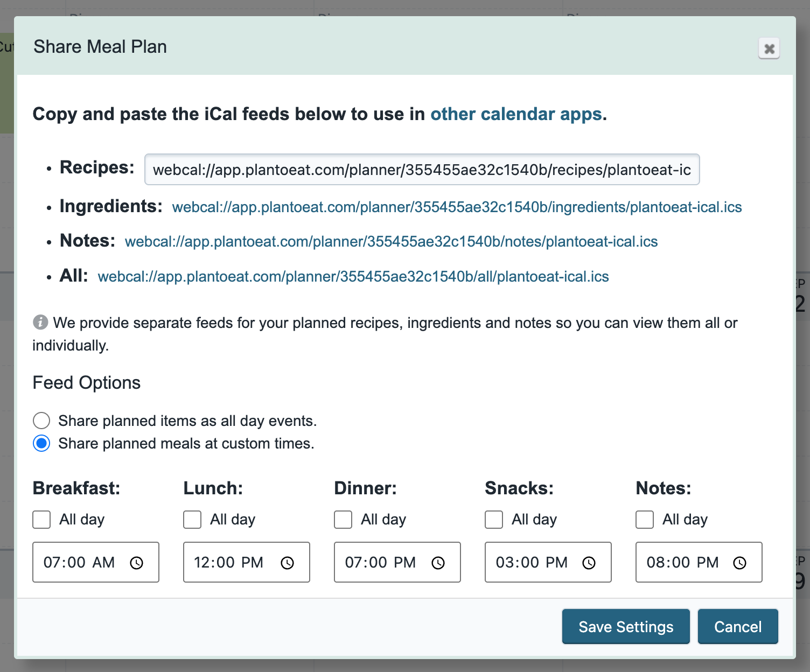Enable All day checkbox for Breakfast
Viewport: 810px width, 672px height.
click(x=41, y=520)
